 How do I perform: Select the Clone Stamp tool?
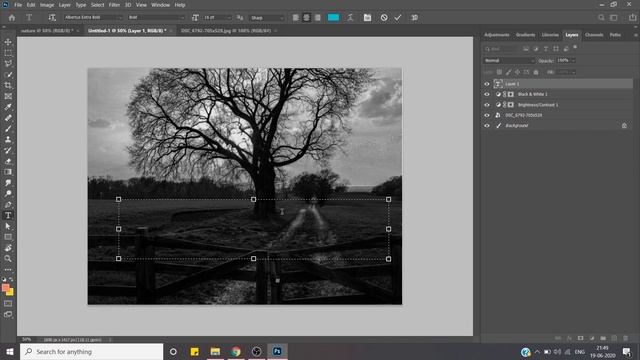tap(8, 140)
